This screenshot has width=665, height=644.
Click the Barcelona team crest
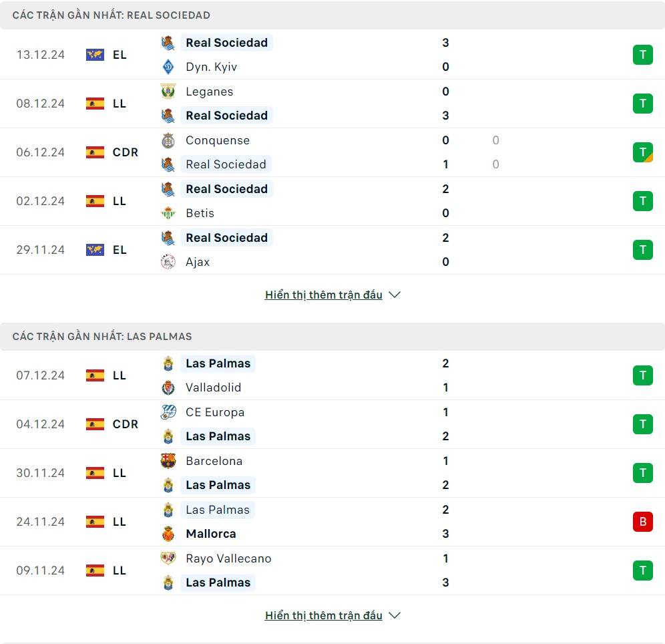tap(168, 461)
